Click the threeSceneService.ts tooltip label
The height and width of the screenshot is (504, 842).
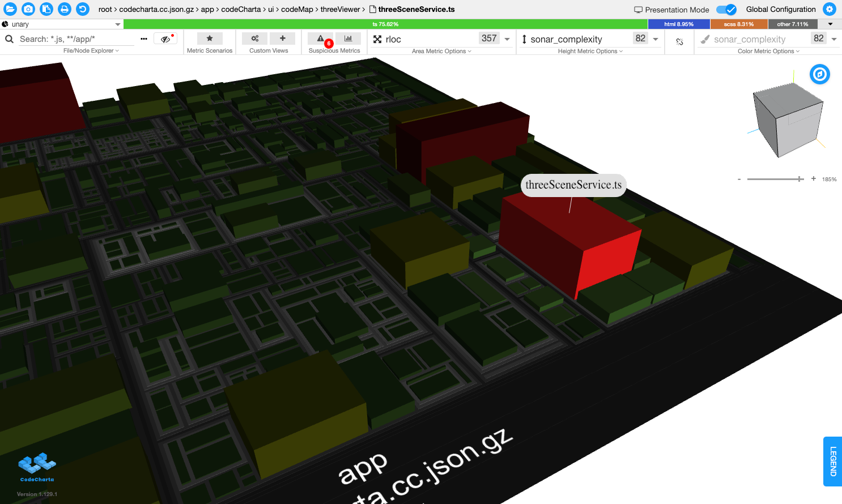coord(573,185)
